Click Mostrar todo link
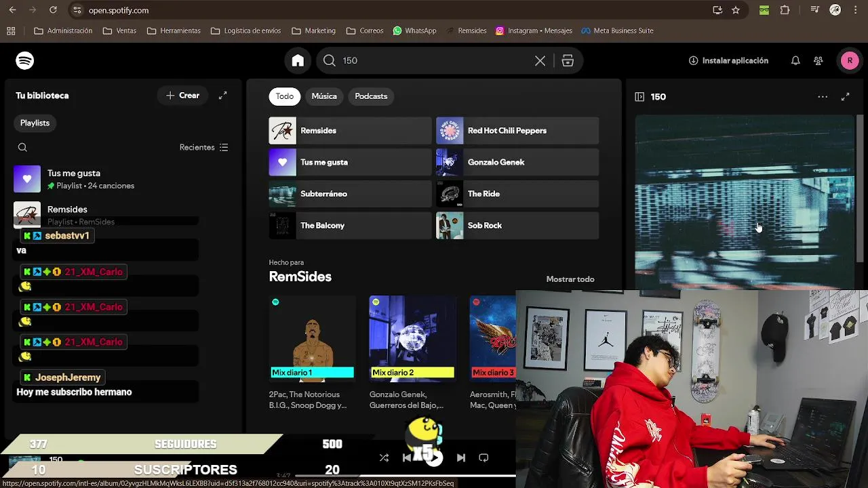 tap(570, 279)
